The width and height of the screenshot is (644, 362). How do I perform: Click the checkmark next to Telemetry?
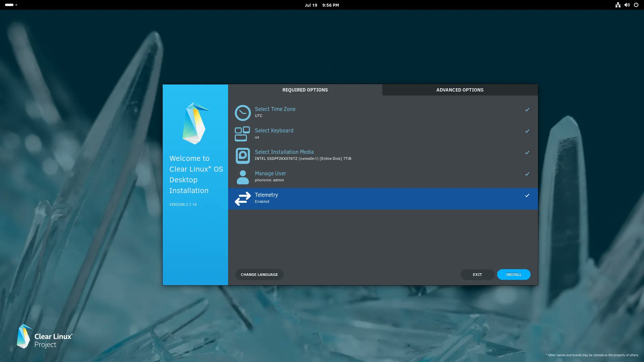pyautogui.click(x=527, y=195)
